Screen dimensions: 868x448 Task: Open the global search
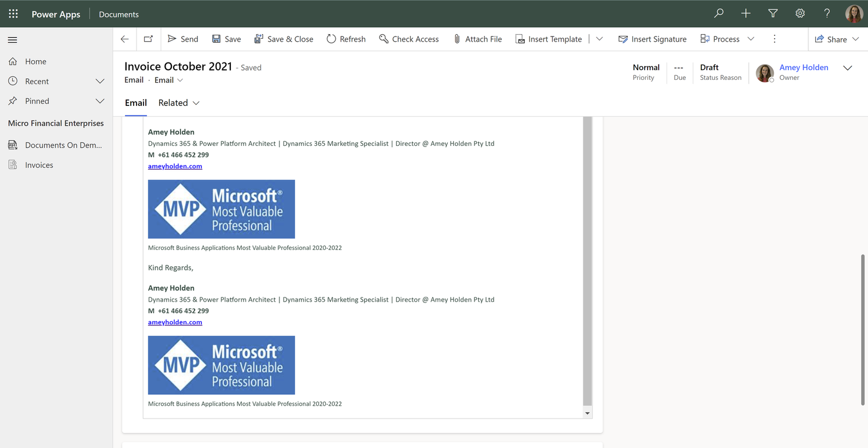718,13
